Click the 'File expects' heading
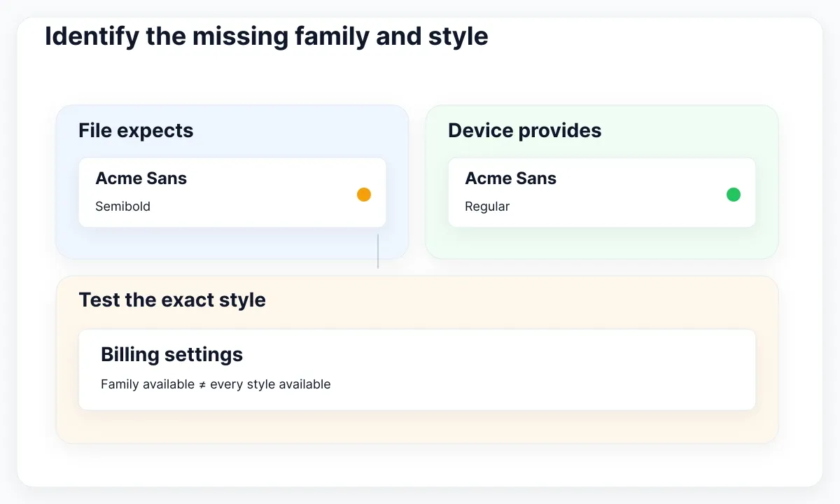 pos(136,131)
